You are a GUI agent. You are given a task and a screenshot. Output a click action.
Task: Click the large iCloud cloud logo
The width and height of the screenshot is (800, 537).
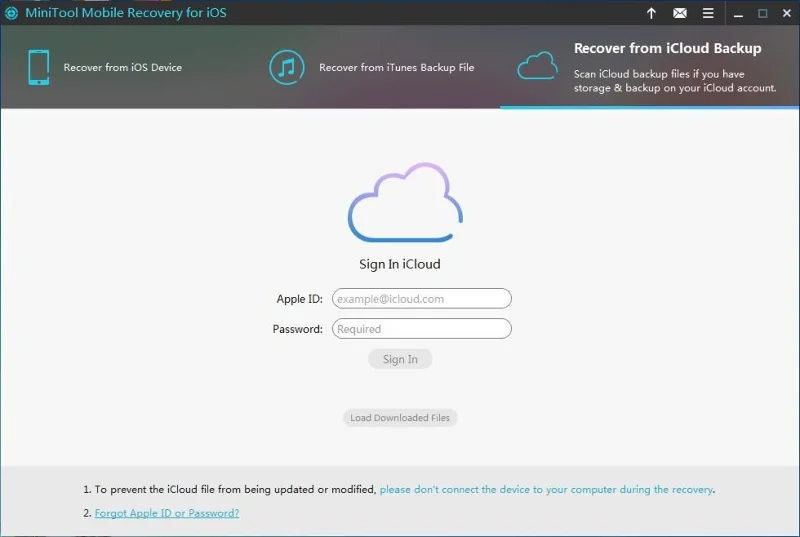[x=404, y=202]
